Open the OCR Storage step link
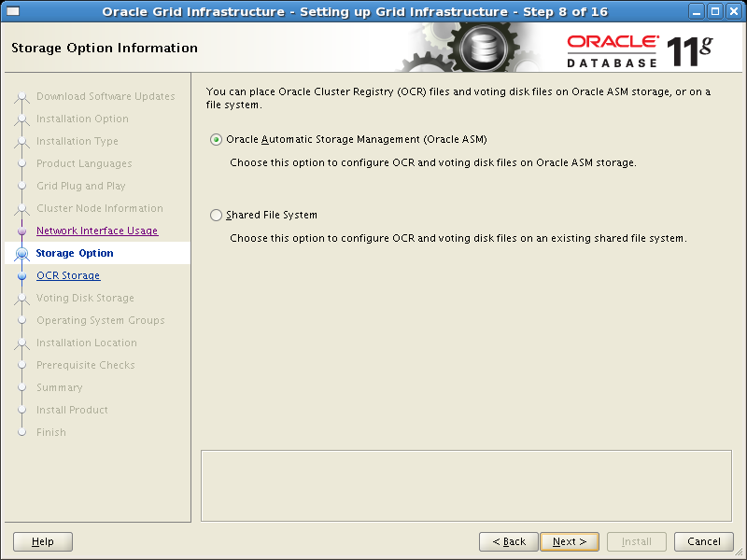Viewport: 747px width, 560px height. 68,275
